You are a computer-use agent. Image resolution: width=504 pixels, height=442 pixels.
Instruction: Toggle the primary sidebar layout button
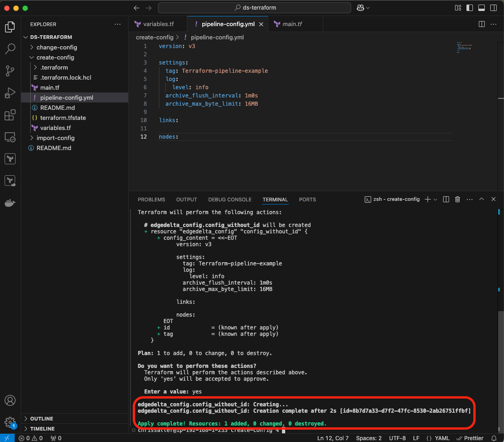(x=470, y=8)
